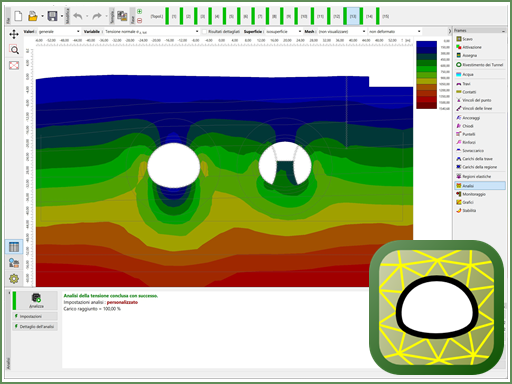Image resolution: width=512 pixels, height=384 pixels.
Task: Undo the last action with the undo arrow
Action: [78, 16]
